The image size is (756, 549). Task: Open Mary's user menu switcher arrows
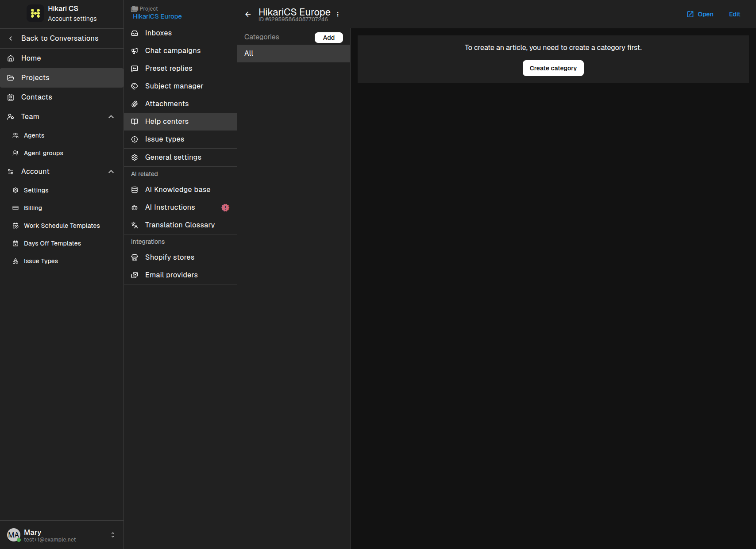[x=113, y=535]
